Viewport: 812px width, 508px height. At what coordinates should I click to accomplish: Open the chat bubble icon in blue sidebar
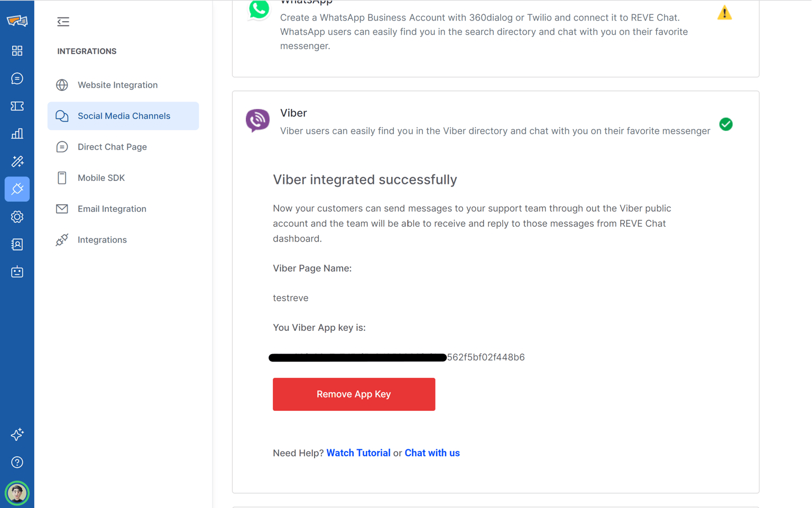17,79
